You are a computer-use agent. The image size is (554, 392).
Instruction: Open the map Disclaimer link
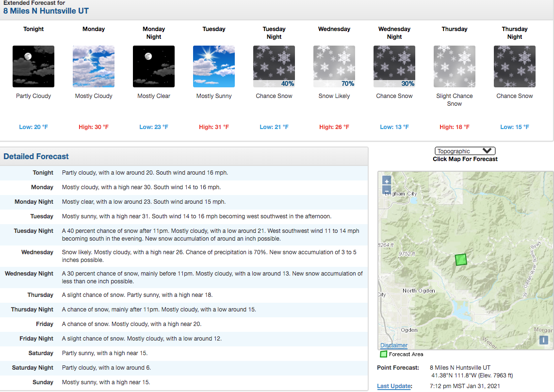click(x=393, y=345)
